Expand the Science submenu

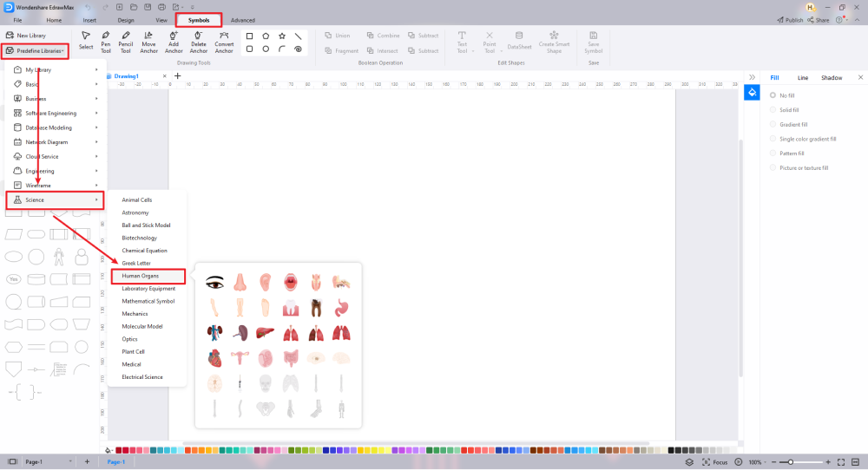tap(55, 199)
